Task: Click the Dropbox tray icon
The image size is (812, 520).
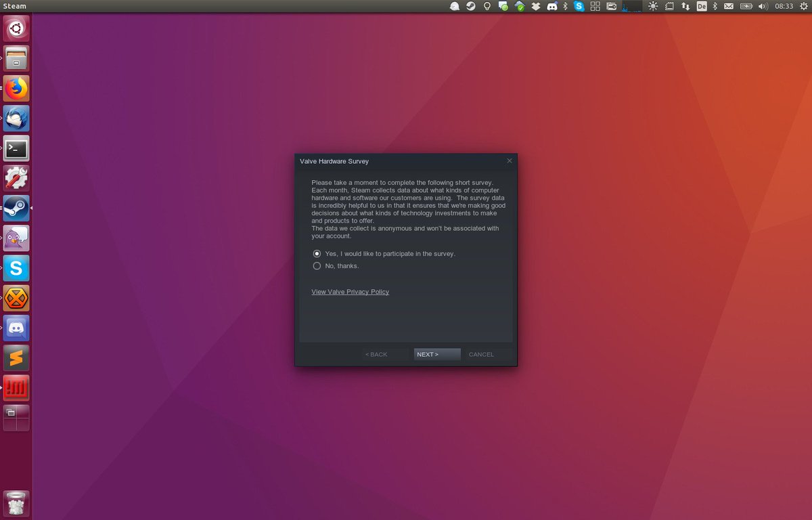Action: pyautogui.click(x=535, y=6)
